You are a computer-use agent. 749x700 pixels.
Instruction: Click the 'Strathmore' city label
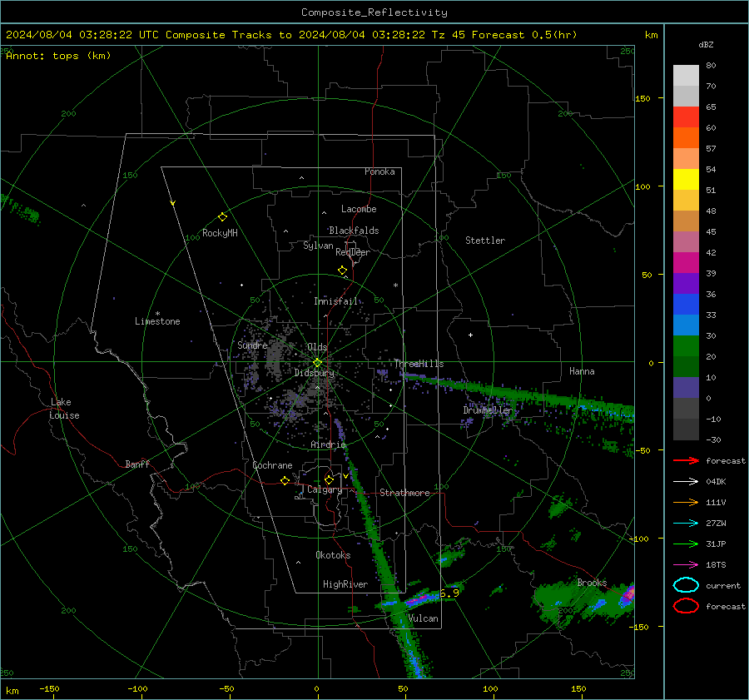[404, 493]
